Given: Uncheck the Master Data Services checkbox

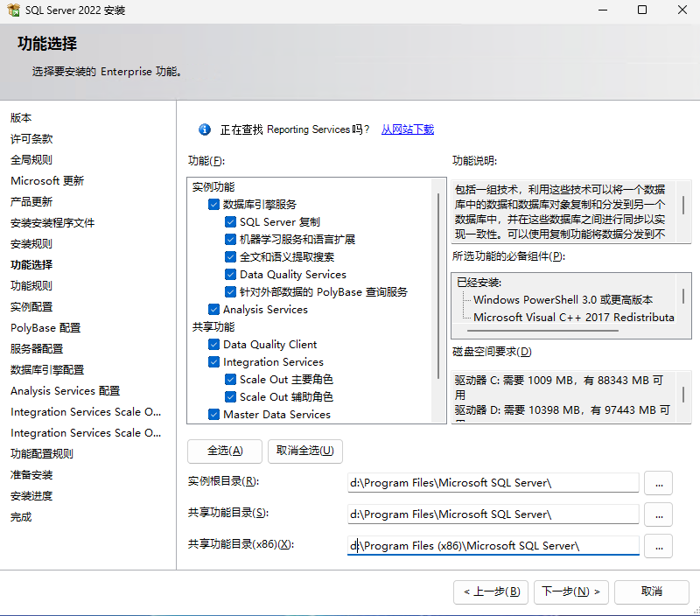Looking at the screenshot, I should coord(213,414).
